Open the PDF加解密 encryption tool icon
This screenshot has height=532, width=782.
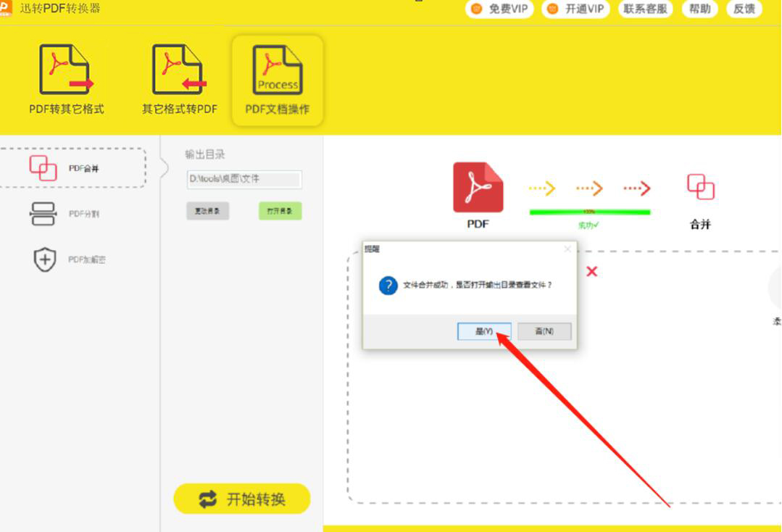tap(43, 259)
